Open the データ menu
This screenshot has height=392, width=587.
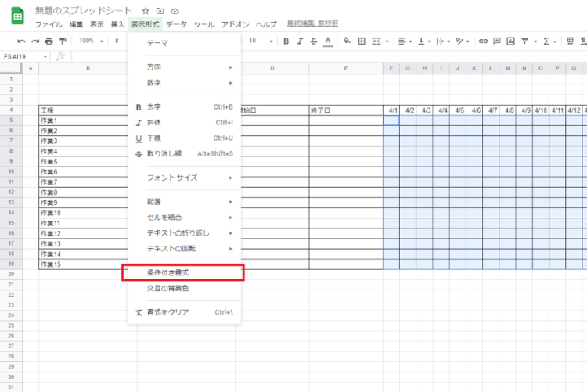pyautogui.click(x=176, y=25)
